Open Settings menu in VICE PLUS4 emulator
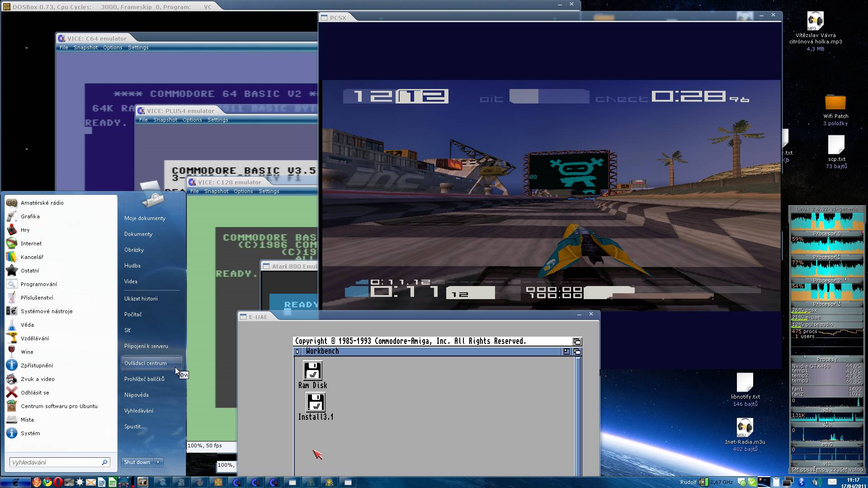This screenshot has width=868, height=488. [217, 120]
